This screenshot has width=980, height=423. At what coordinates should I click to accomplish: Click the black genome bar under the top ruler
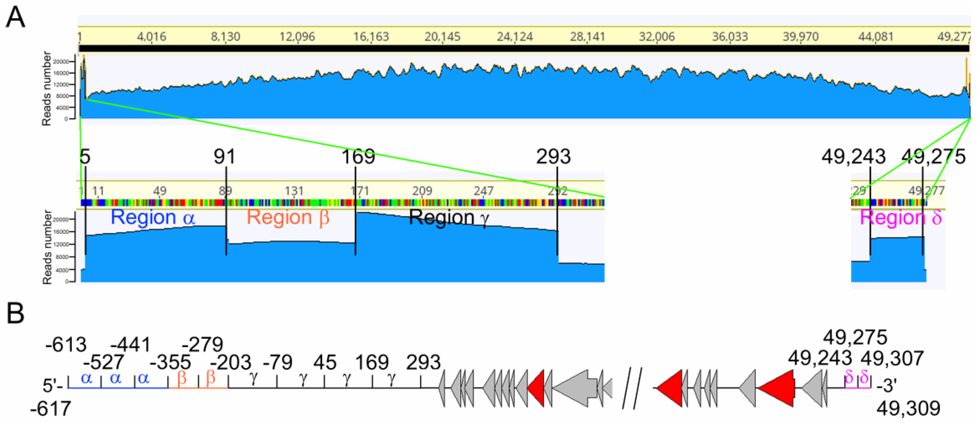pyautogui.click(x=524, y=49)
